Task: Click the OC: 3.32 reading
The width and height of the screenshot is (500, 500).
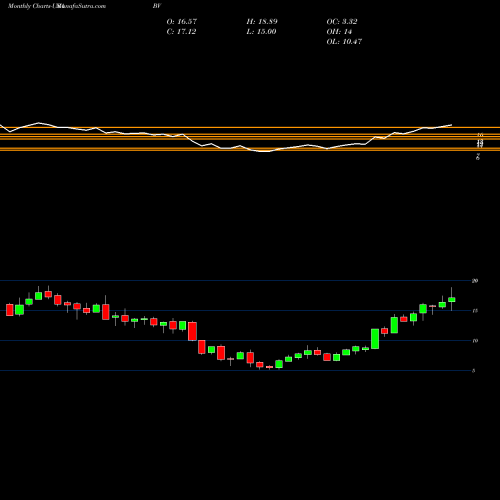Action: (x=342, y=21)
